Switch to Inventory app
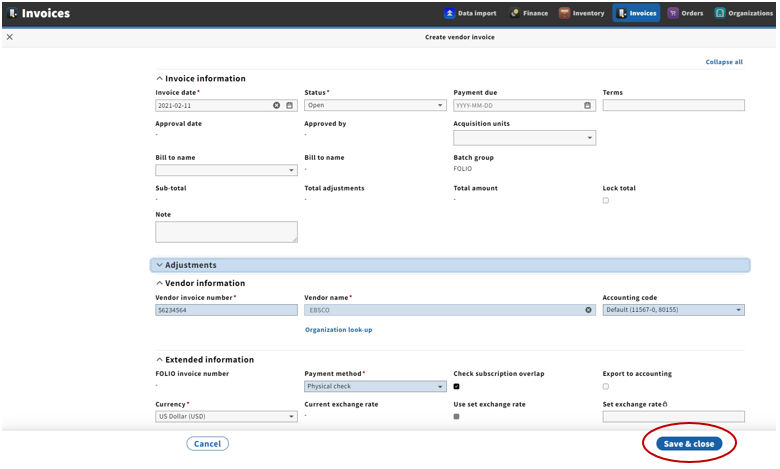This screenshot has height=469, width=780. pos(582,13)
